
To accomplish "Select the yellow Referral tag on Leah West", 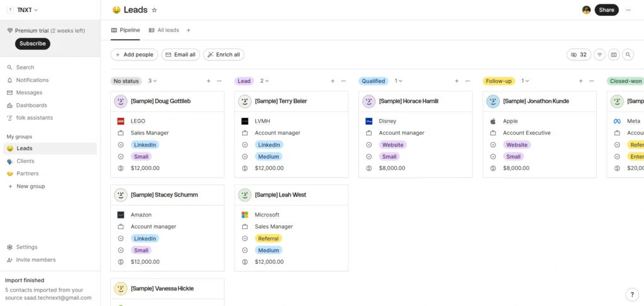I will (x=268, y=239).
